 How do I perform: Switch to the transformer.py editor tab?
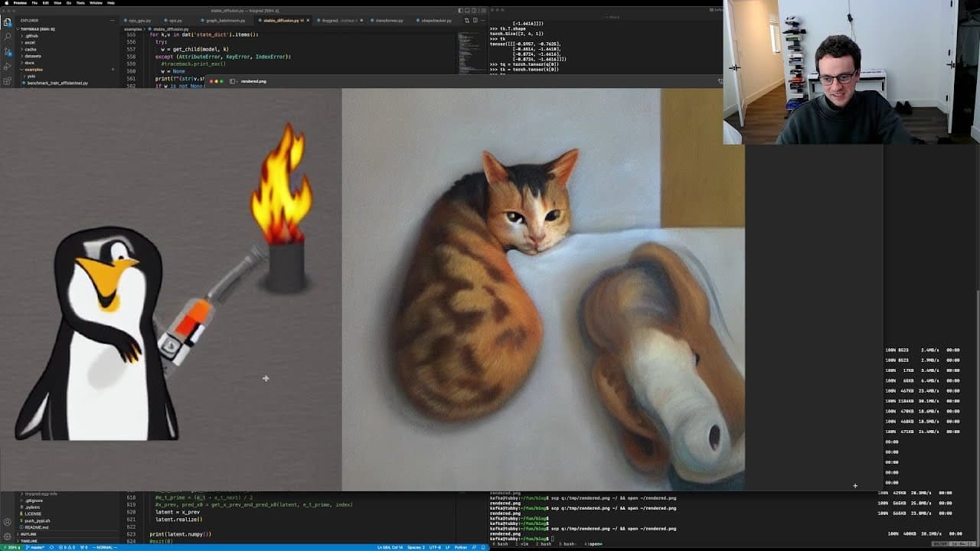click(x=389, y=21)
